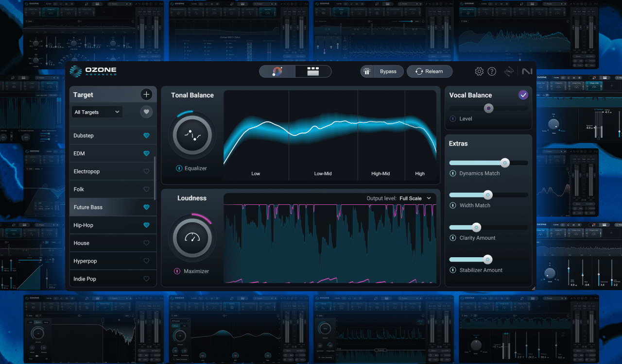The width and height of the screenshot is (622, 364).
Task: Click the iZotope Ozone logo
Action: click(93, 71)
